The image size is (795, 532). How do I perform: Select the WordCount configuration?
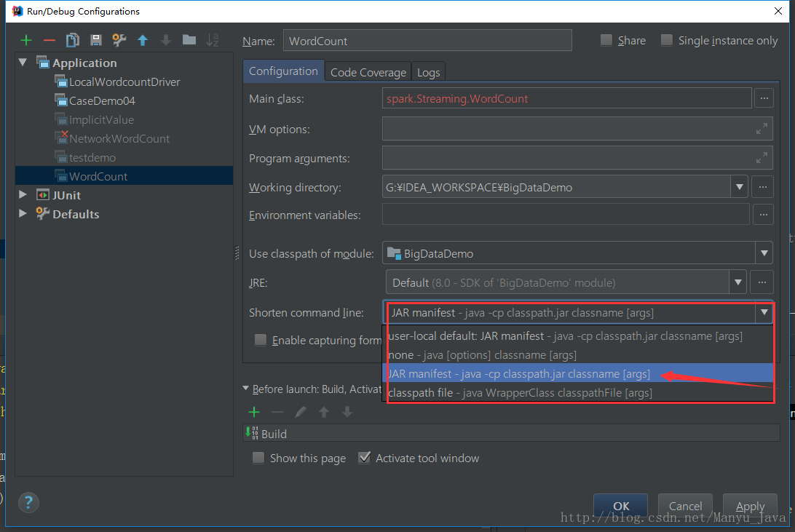[124, 176]
